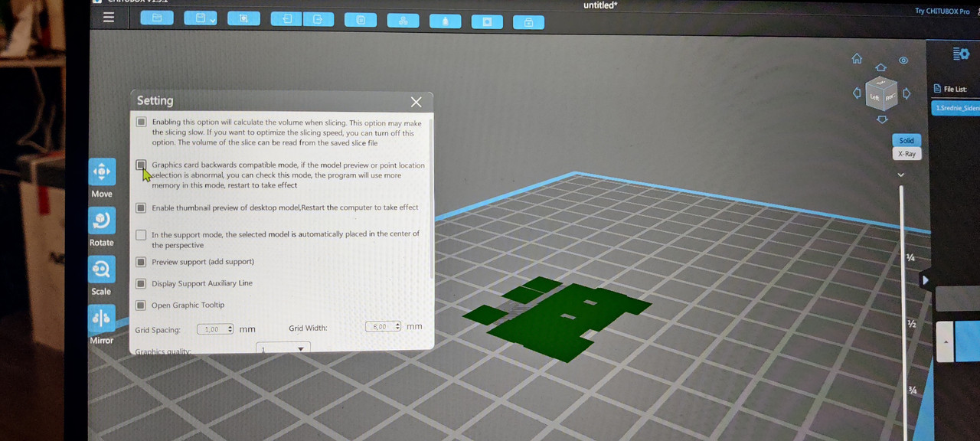Screen dimensions: 980x441
Task: Click the auto layout toolbar icon
Action: (x=403, y=20)
